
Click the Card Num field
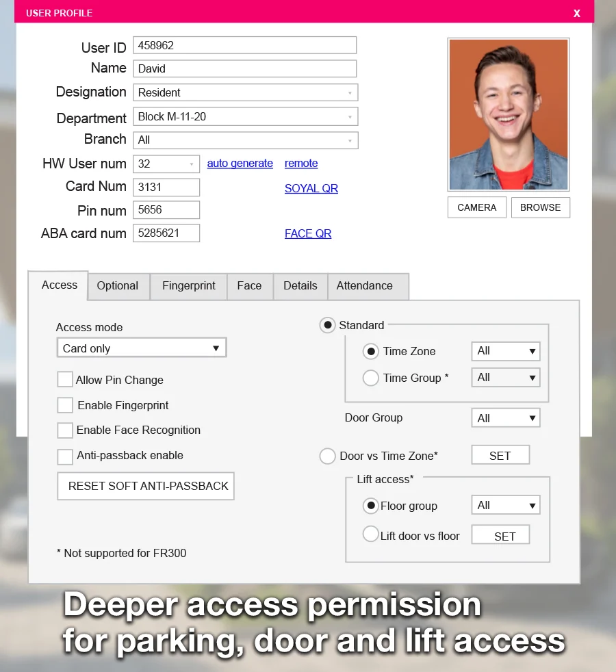click(x=166, y=188)
